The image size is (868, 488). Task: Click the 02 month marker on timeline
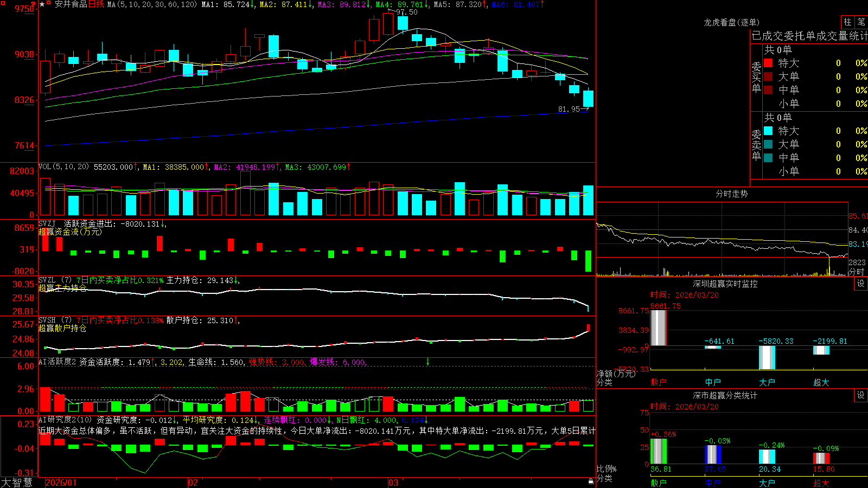[193, 483]
